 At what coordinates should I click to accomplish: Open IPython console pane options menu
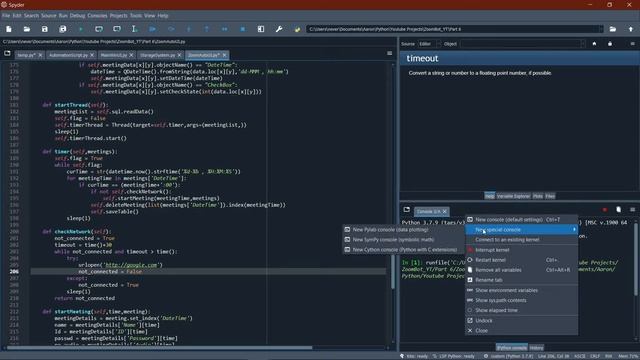click(x=632, y=210)
